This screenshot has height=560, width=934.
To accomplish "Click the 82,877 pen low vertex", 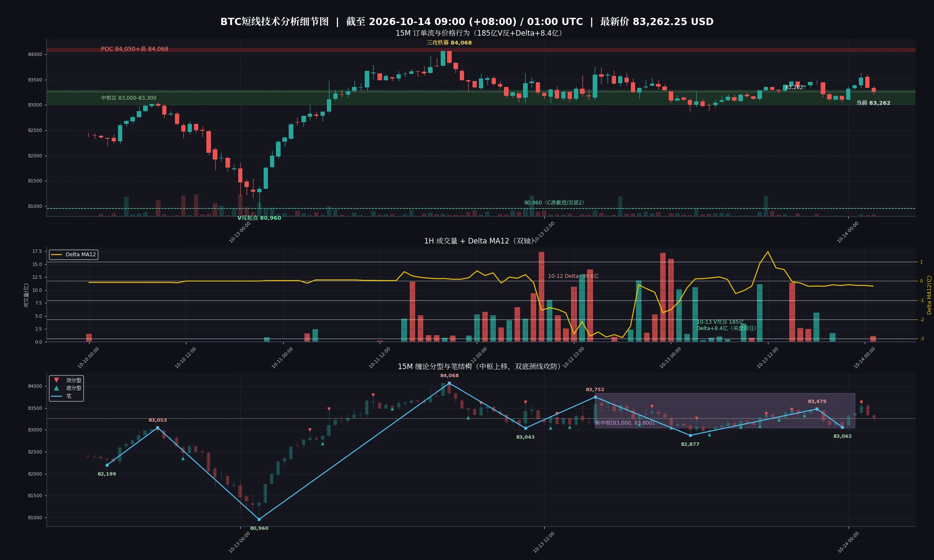I will [690, 435].
